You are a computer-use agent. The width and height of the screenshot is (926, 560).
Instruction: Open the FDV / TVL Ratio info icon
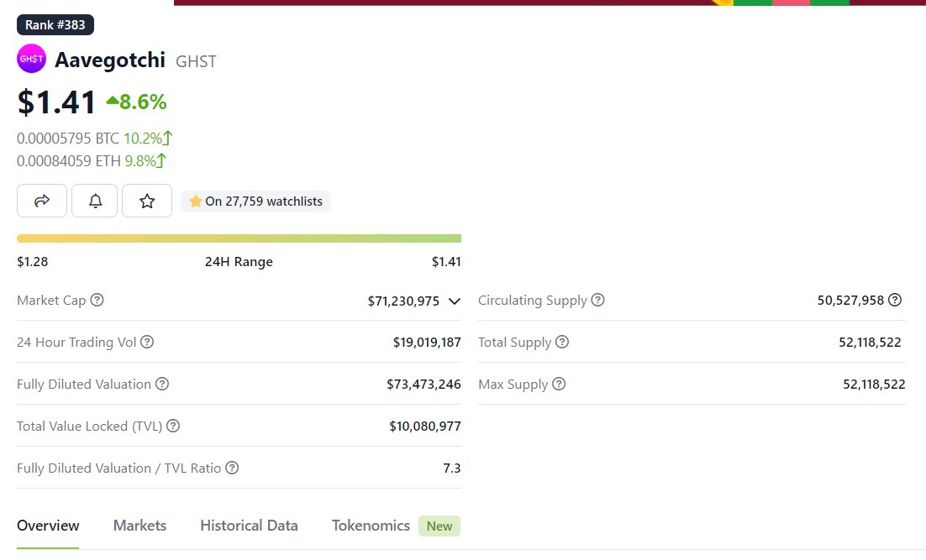(x=232, y=468)
